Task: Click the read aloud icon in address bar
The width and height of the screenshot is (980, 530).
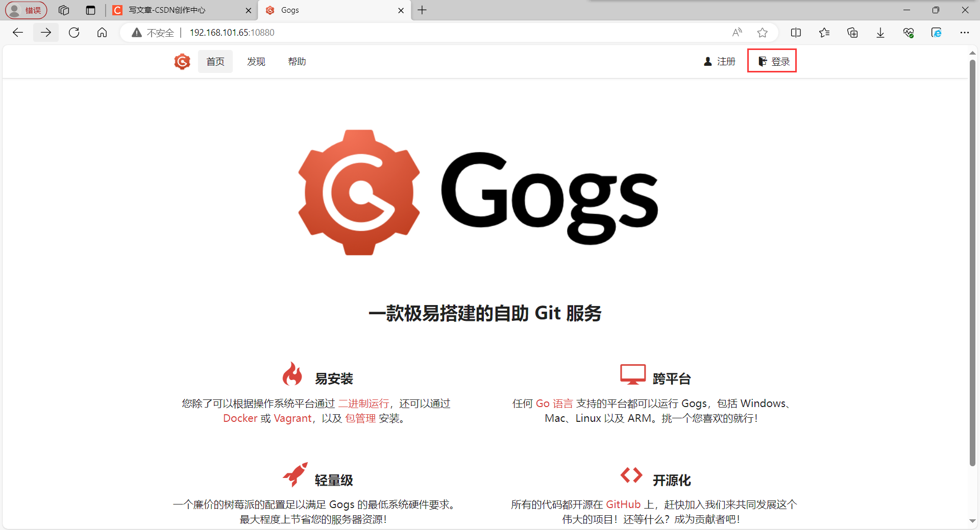Action: [737, 33]
